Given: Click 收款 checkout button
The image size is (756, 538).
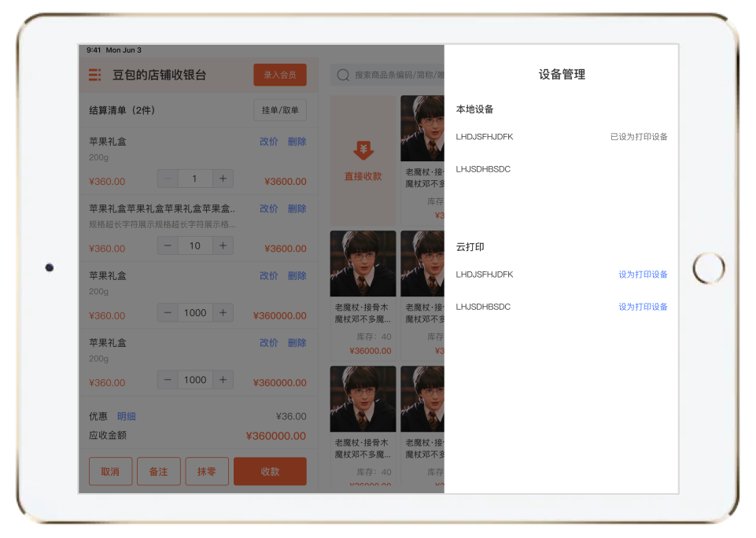Looking at the screenshot, I should [x=270, y=471].
